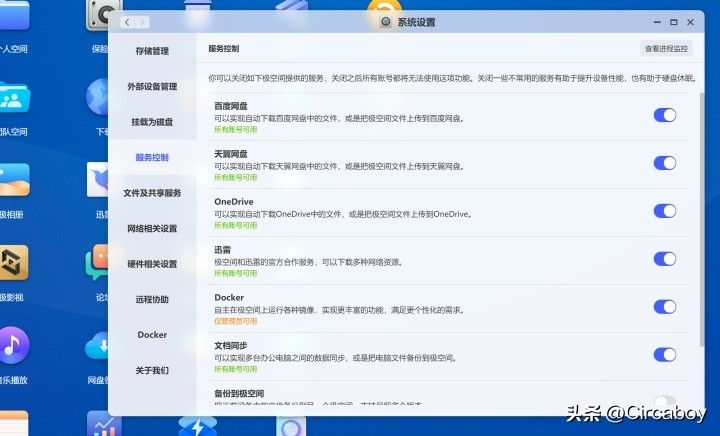Disable the 文档同步 service toggle
Viewport: 720px width, 436px height.
(x=665, y=354)
